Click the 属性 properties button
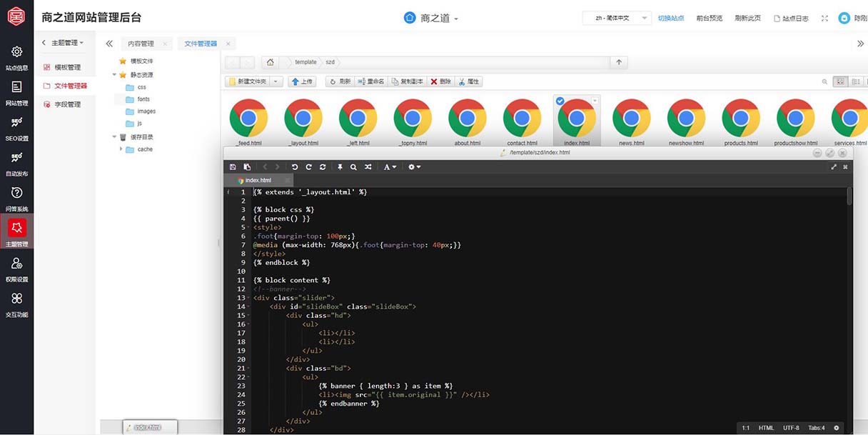Viewport: 868px width, 435px height. coord(469,81)
